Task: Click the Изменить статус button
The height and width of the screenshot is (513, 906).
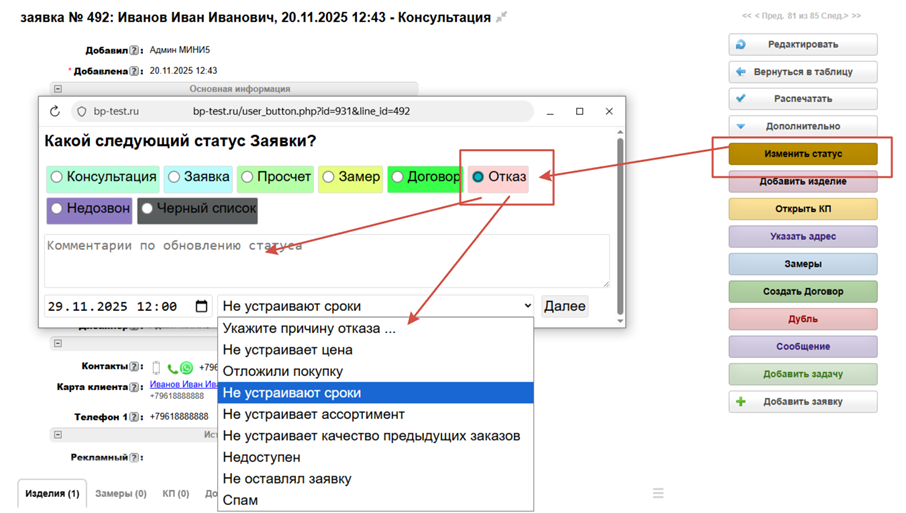Action: [803, 154]
